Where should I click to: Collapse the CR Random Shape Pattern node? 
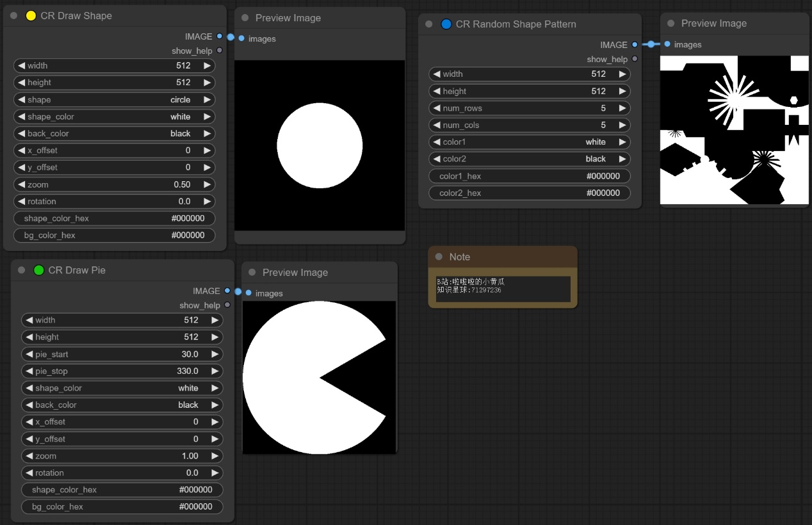(x=429, y=24)
